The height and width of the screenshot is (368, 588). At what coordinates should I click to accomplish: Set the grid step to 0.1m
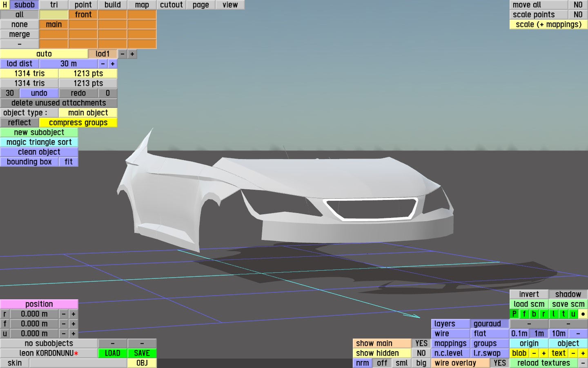[x=519, y=334]
